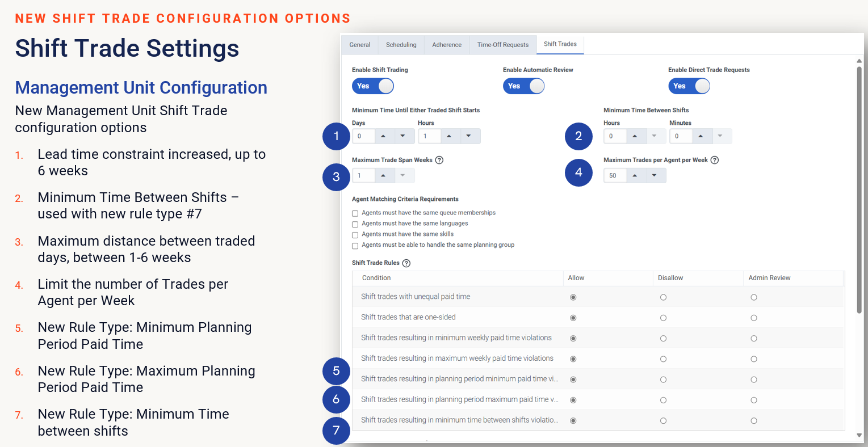Select Allow for minimum time between shifts violations
The width and height of the screenshot is (868, 447).
(573, 421)
